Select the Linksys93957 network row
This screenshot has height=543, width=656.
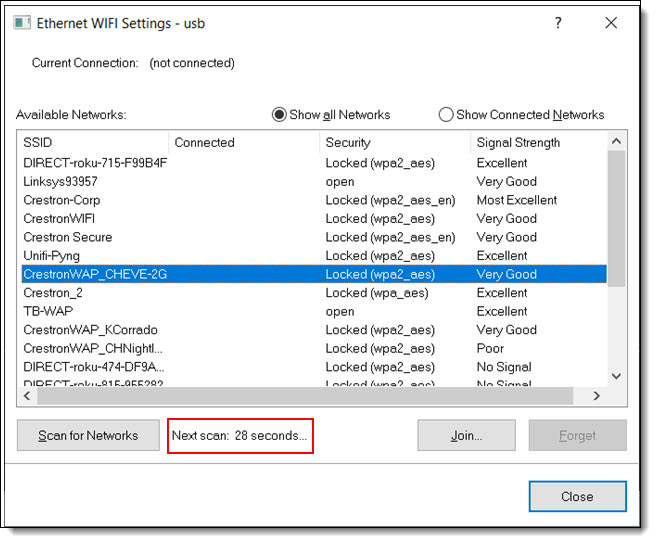point(314,182)
